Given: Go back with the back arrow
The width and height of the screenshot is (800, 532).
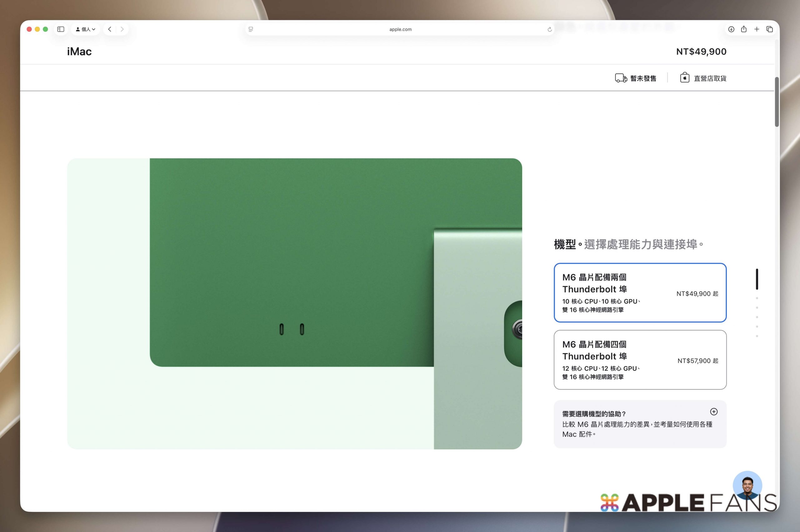Looking at the screenshot, I should 110,29.
